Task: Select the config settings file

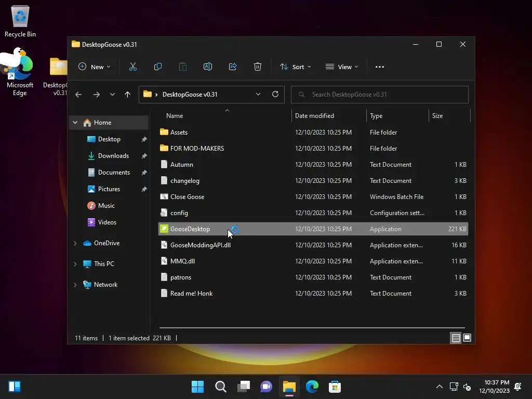Action: click(x=313, y=212)
